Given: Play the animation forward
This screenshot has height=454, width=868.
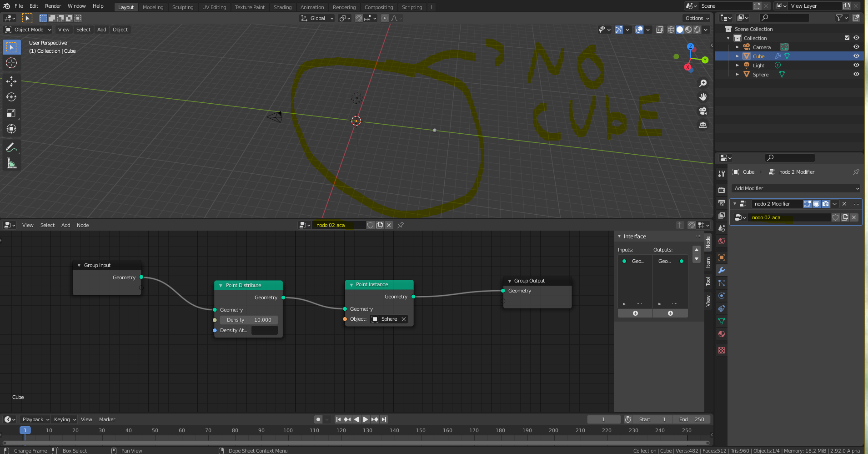Looking at the screenshot, I should (365, 419).
